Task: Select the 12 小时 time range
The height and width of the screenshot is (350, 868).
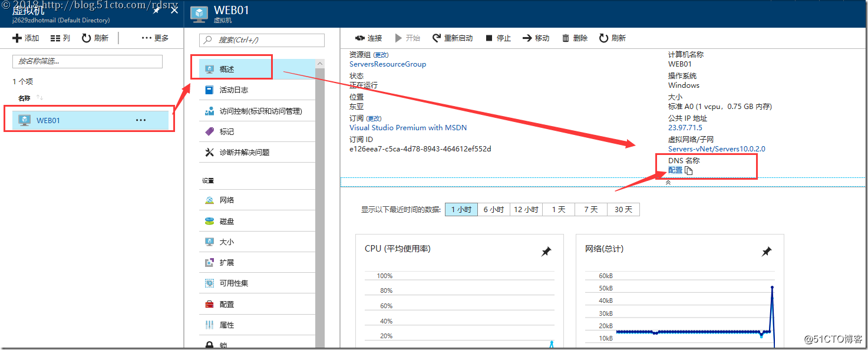Action: point(526,210)
